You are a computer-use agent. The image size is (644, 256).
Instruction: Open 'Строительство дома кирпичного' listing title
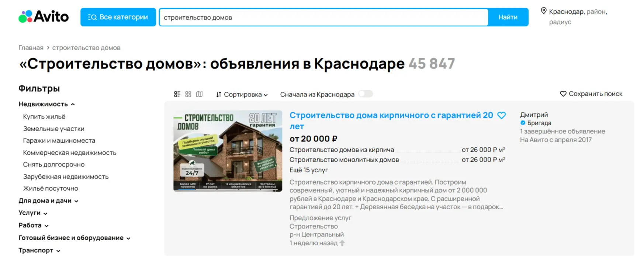tap(391, 116)
